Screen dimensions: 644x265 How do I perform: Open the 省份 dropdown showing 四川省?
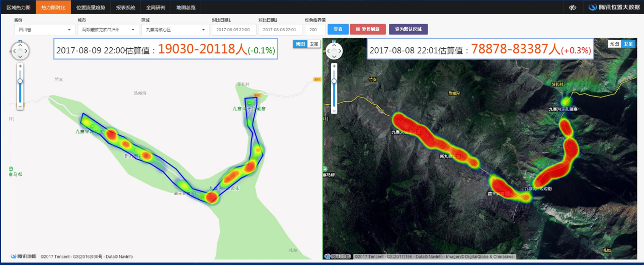(x=45, y=30)
